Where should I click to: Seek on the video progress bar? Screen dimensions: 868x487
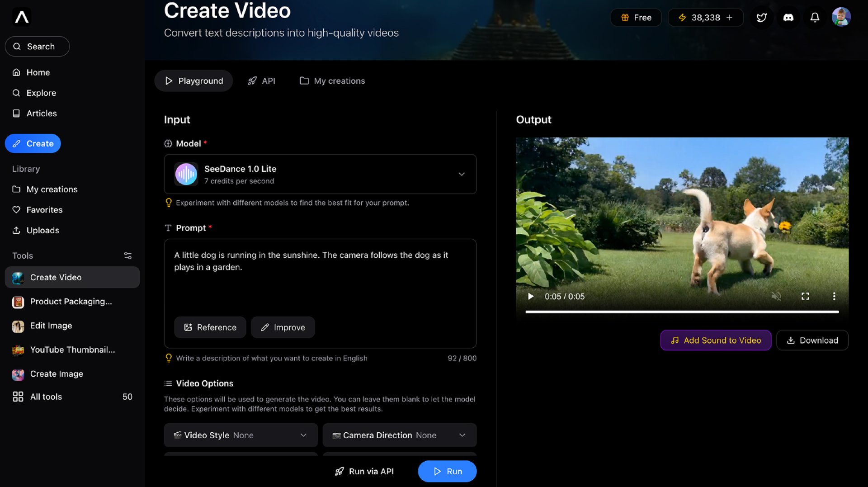pyautogui.click(x=682, y=312)
